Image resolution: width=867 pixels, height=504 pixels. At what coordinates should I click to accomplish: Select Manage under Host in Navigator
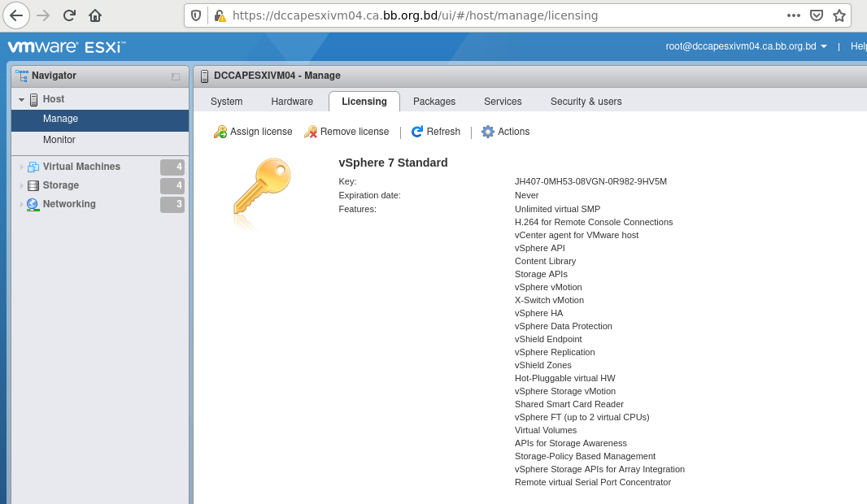tap(100, 119)
